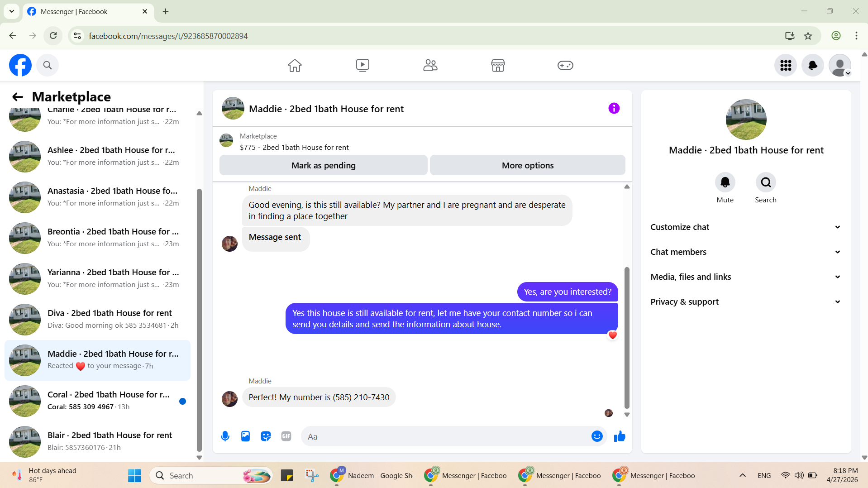Attach a photo file icon

245,436
